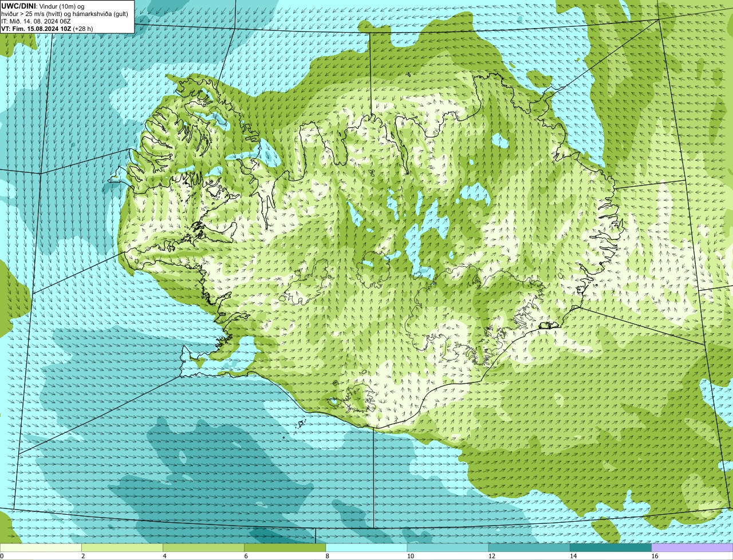The width and height of the screenshot is (733, 560).
Task: Click the 2–4 m/s light green swatch
Action: coord(122,547)
